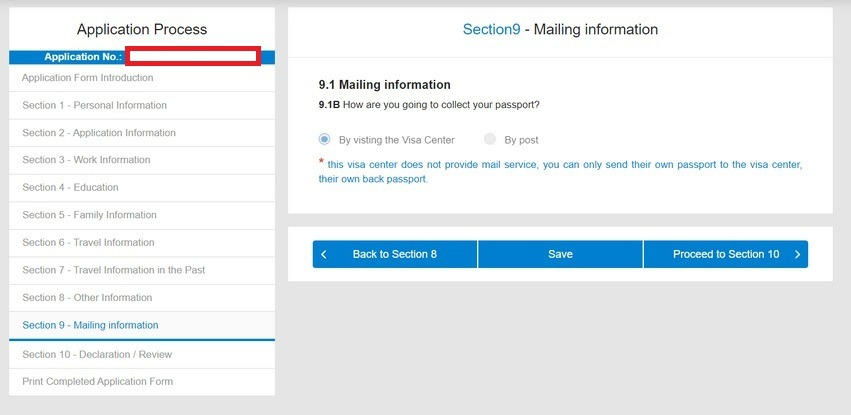Proceed to Section 10
The height and width of the screenshot is (415, 851).
pyautogui.click(x=725, y=255)
